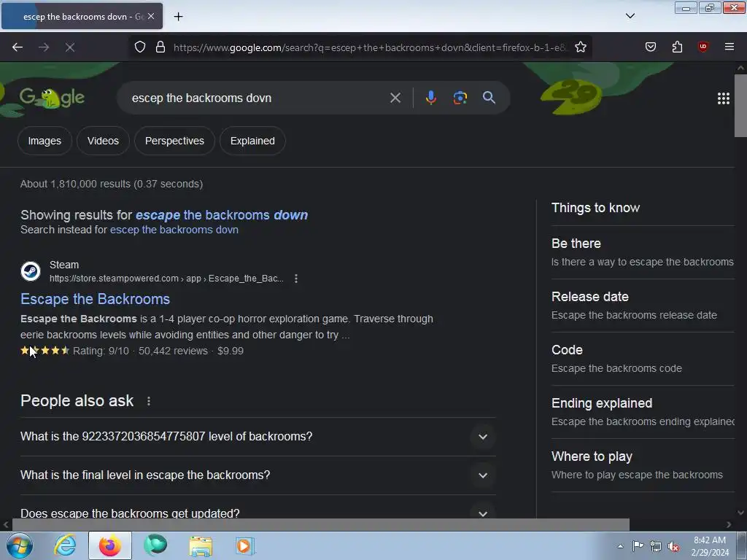Viewport: 747px width, 560px height.
Task: Open the file explorer folder in the taskbar
Action: 201,545
